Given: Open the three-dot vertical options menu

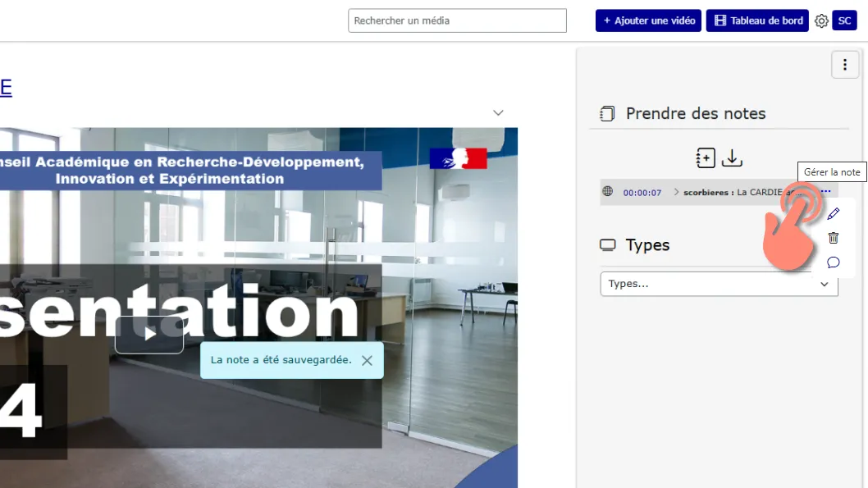Looking at the screenshot, I should pos(845,65).
